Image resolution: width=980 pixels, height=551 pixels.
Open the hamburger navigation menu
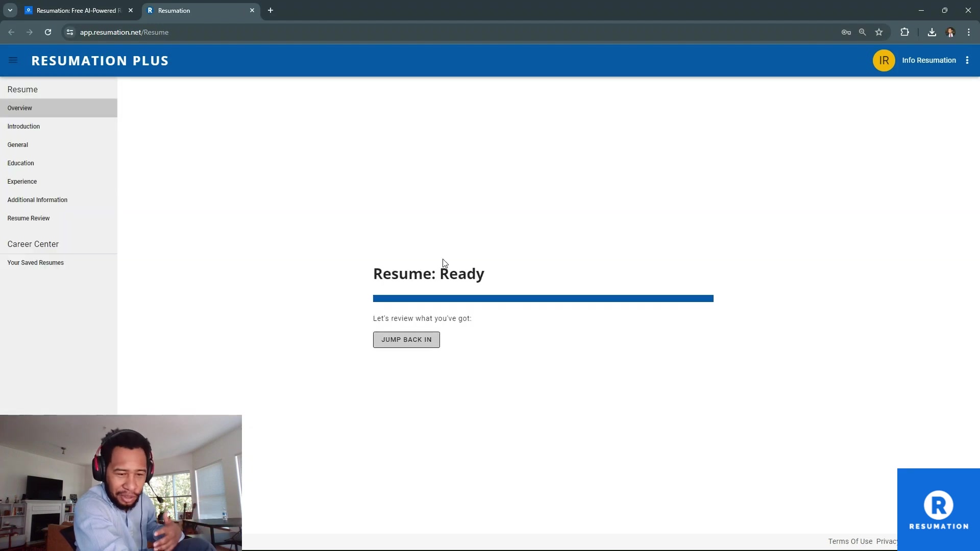click(13, 60)
